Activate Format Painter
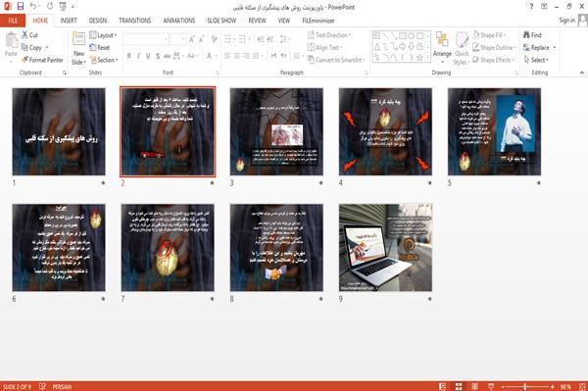Image resolution: width=588 pixels, height=391 pixels. 43,60
